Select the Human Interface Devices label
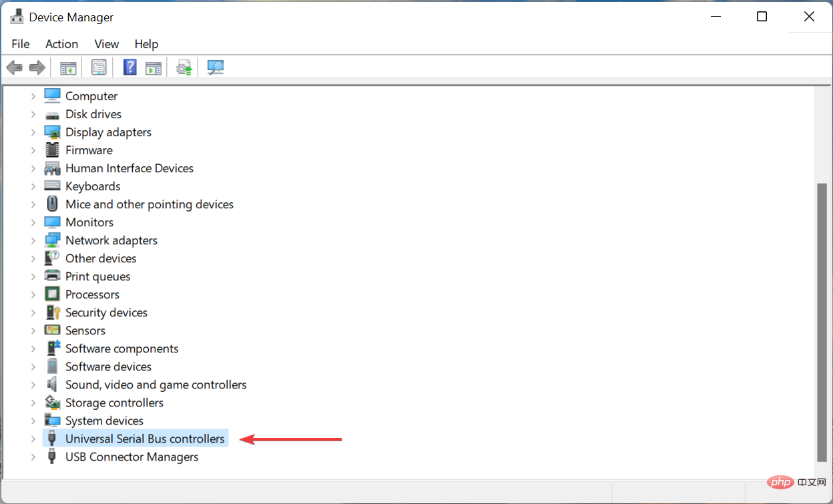Screen dimensions: 833x504 [x=129, y=168]
